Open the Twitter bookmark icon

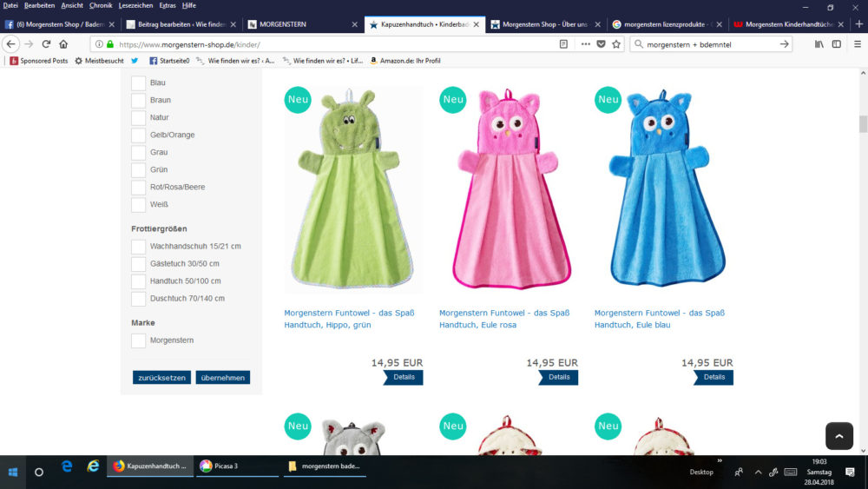click(x=135, y=61)
